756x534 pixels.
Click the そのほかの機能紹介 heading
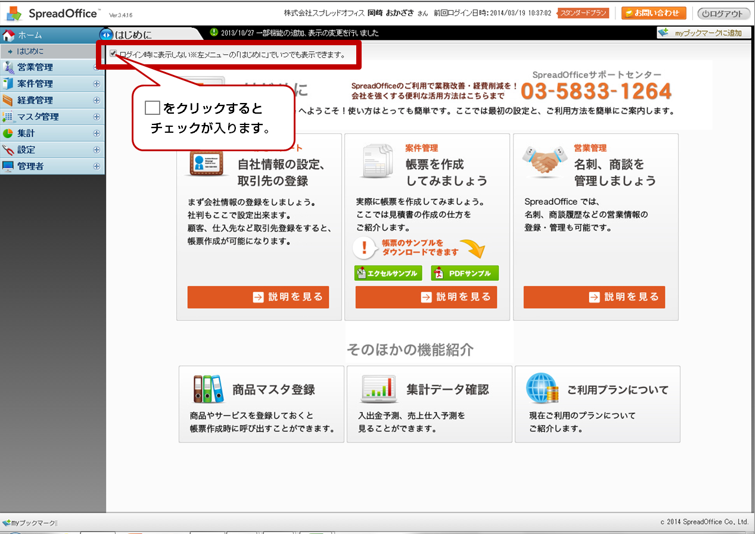tap(410, 349)
